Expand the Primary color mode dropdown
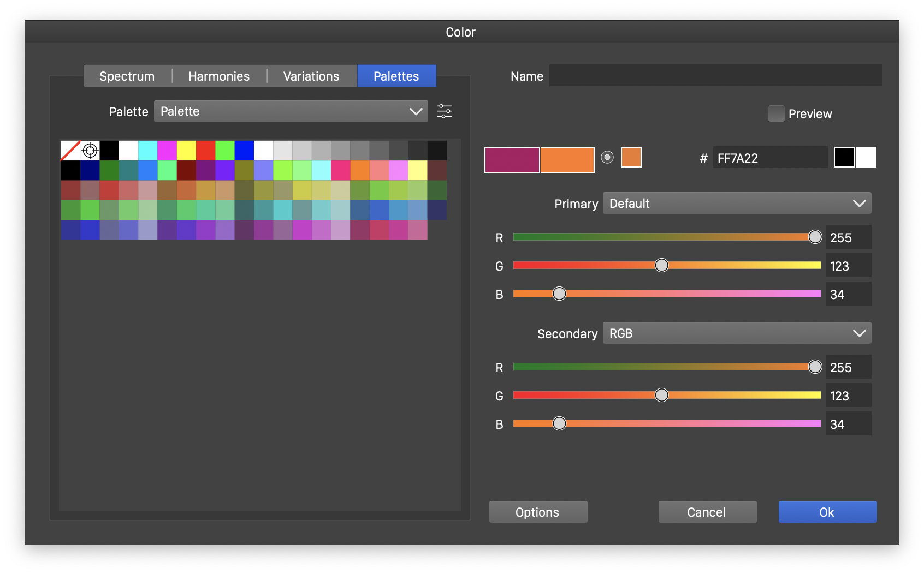Image resolution: width=924 pixels, height=574 pixels. pos(737,204)
